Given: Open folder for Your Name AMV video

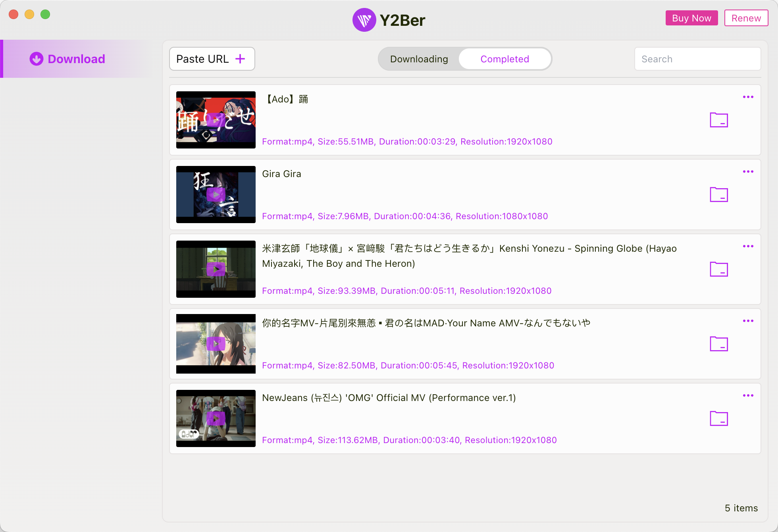Looking at the screenshot, I should click(718, 344).
